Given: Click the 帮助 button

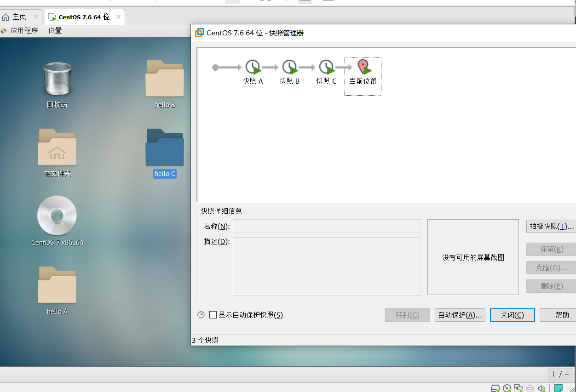Looking at the screenshot, I should (x=558, y=315).
